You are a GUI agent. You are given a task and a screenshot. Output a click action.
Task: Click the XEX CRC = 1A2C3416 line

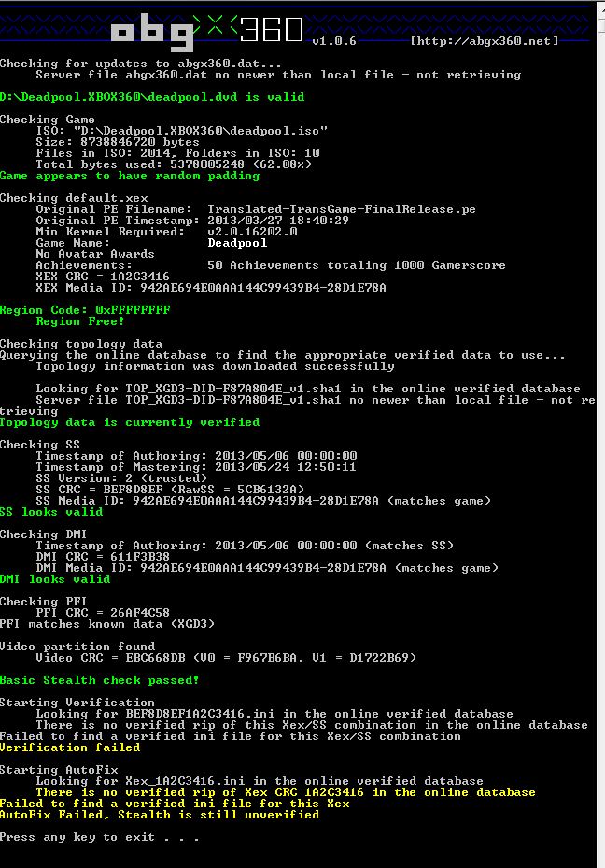click(103, 277)
